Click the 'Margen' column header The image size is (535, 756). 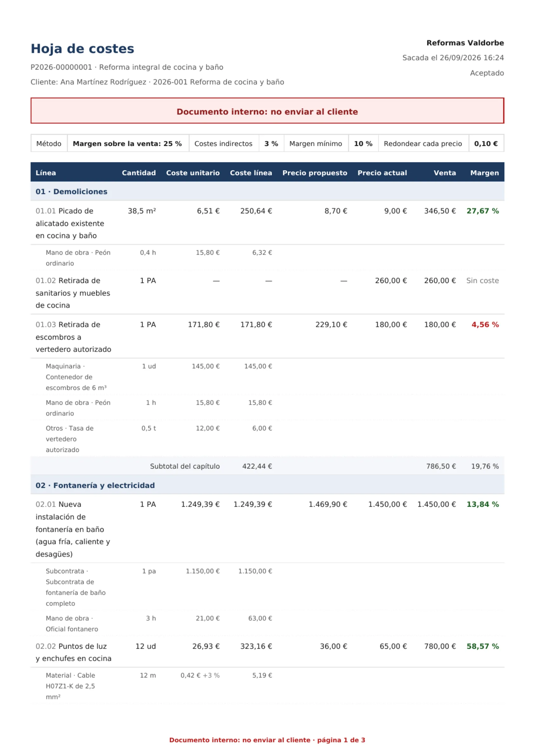(484, 172)
